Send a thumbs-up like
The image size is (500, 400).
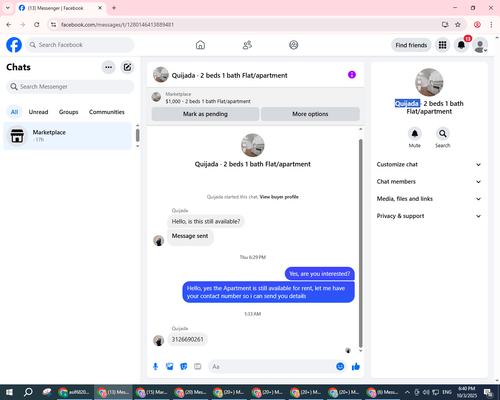click(x=356, y=367)
